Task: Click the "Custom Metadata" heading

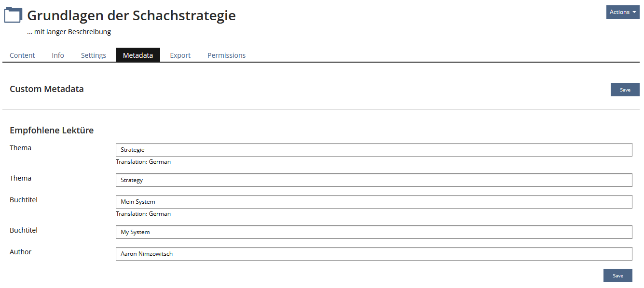Action: coord(47,89)
